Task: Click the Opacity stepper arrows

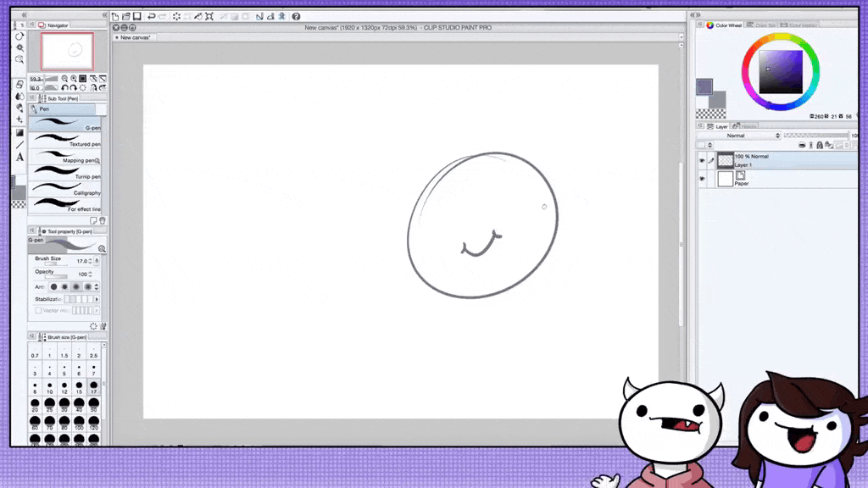Action: [96, 274]
